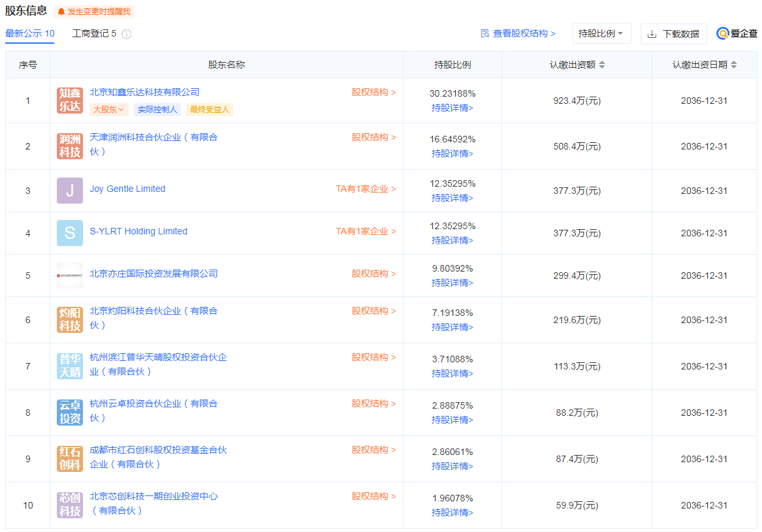Screen dimensions: 762x532
Task: Open 股权结构 for 天津润洲科技
Action: click(373, 138)
